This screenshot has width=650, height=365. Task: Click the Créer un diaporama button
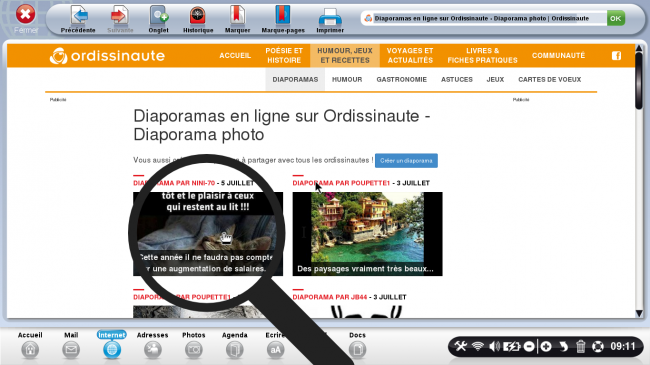[x=406, y=161]
